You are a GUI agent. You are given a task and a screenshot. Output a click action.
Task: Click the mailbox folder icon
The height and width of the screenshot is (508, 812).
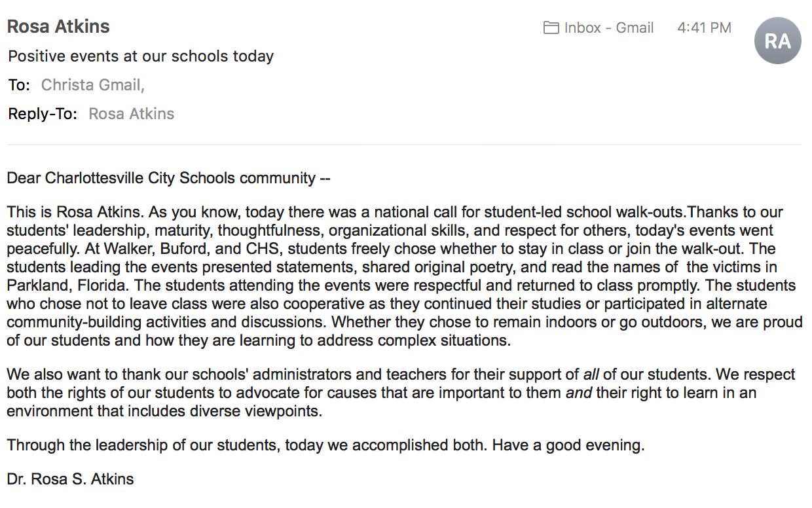[x=551, y=27]
